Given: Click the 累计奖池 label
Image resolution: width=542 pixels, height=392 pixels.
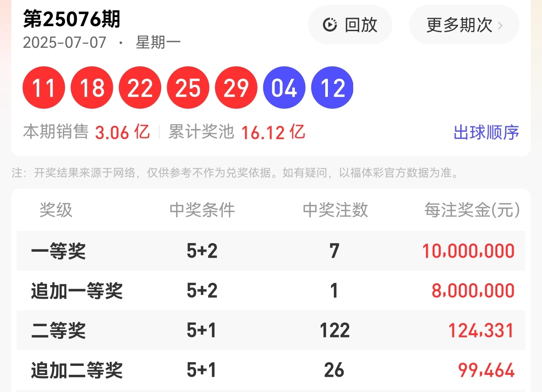Looking at the screenshot, I should click(x=201, y=132).
